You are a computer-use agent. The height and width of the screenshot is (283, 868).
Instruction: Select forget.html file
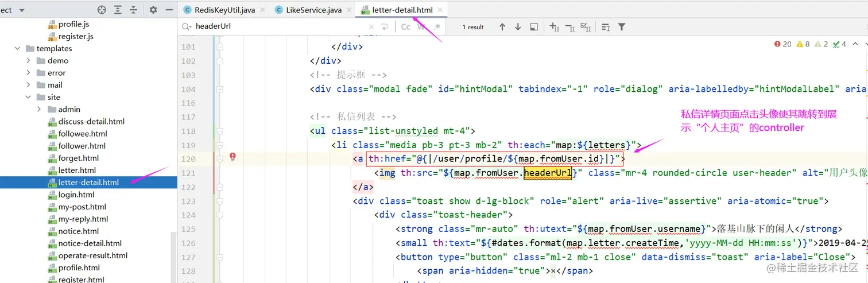pyautogui.click(x=79, y=158)
